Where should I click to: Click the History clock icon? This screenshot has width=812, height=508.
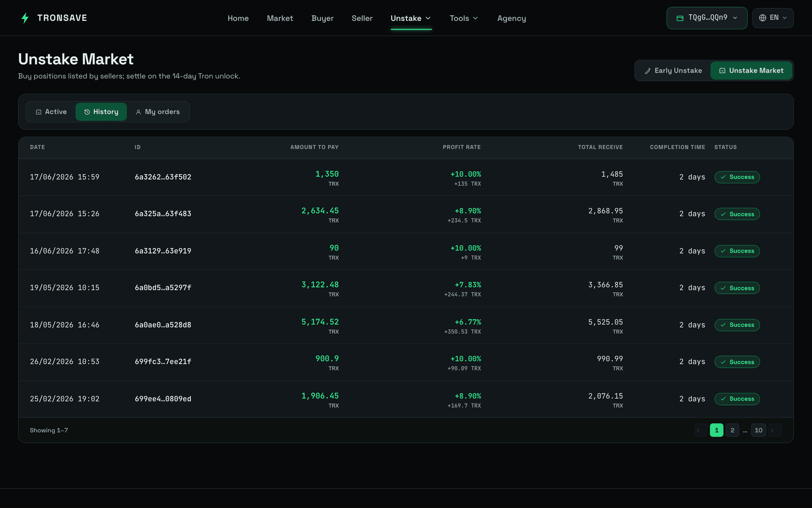pyautogui.click(x=87, y=112)
